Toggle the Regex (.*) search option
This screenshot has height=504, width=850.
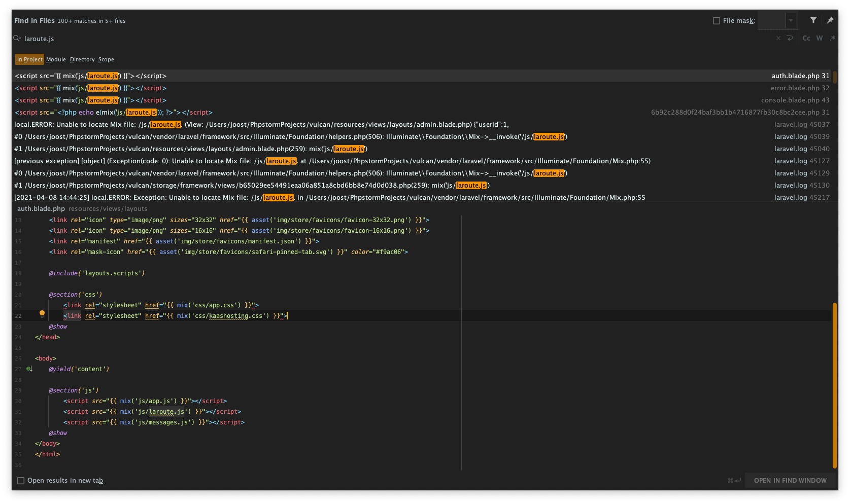832,39
